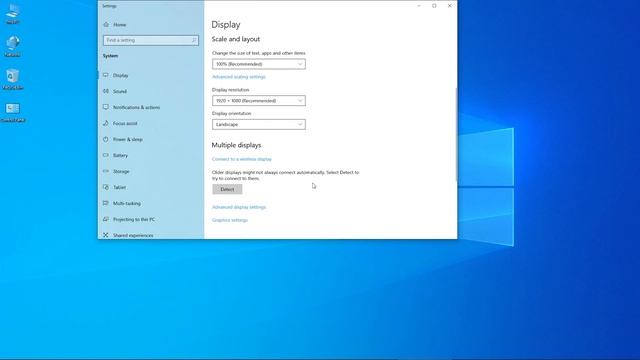640x360 pixels.
Task: Click the Settings window vertical scrollbar
Action: [456, 134]
